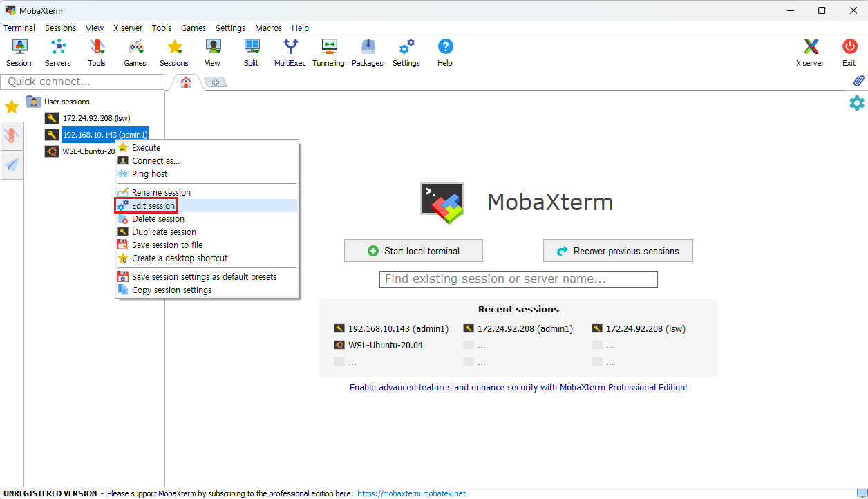Screen dimensions: 868x499
Task: Choose Duplicate session from context menu
Action: coord(207,232)
